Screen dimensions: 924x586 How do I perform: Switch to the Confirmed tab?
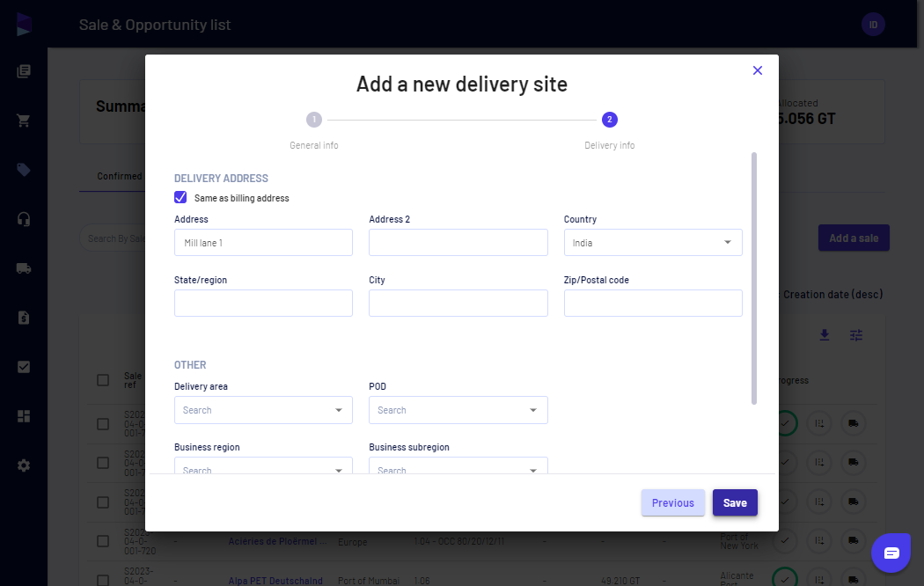pyautogui.click(x=120, y=176)
